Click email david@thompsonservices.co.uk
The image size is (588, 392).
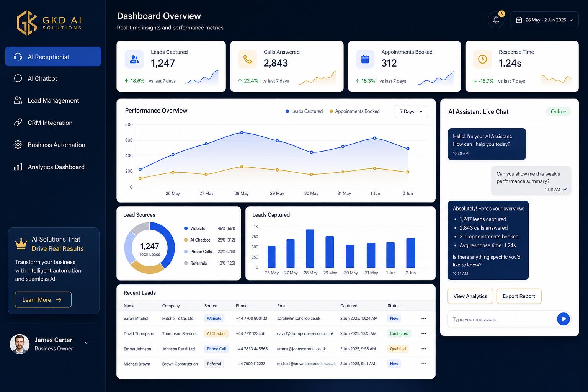[x=305, y=333]
